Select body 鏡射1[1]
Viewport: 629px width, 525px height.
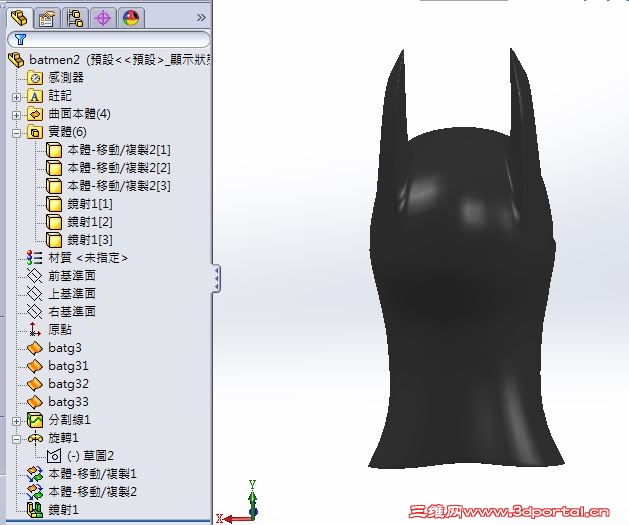coord(90,204)
